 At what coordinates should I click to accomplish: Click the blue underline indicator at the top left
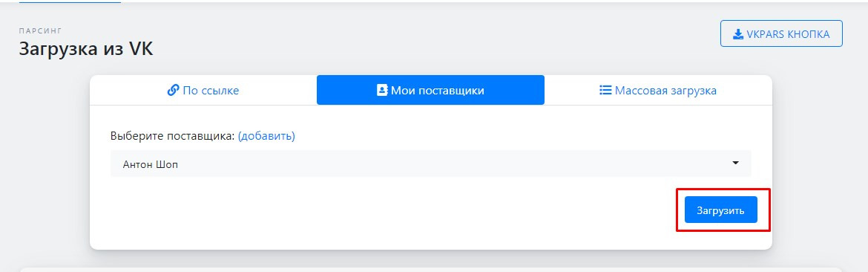pos(70,2)
